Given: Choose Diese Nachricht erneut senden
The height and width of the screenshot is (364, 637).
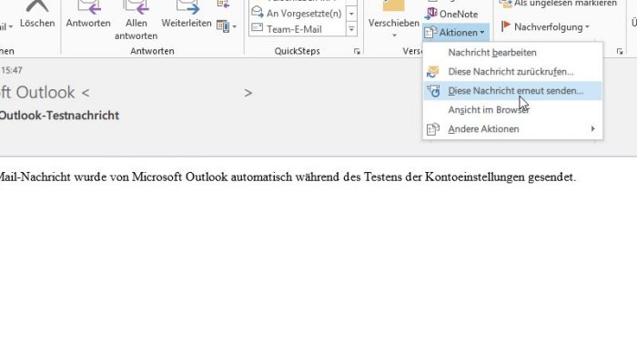Looking at the screenshot, I should pos(512,91).
